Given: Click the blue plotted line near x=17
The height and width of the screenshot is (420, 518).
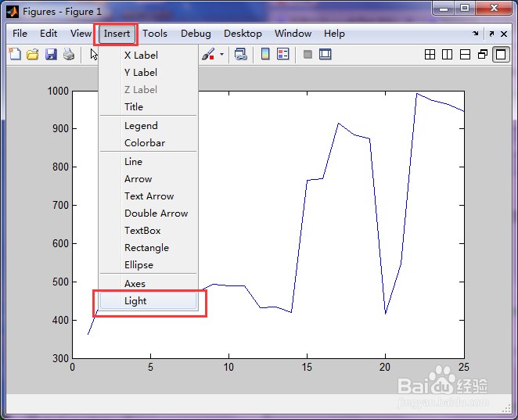Looking at the screenshot, I should pos(339,124).
